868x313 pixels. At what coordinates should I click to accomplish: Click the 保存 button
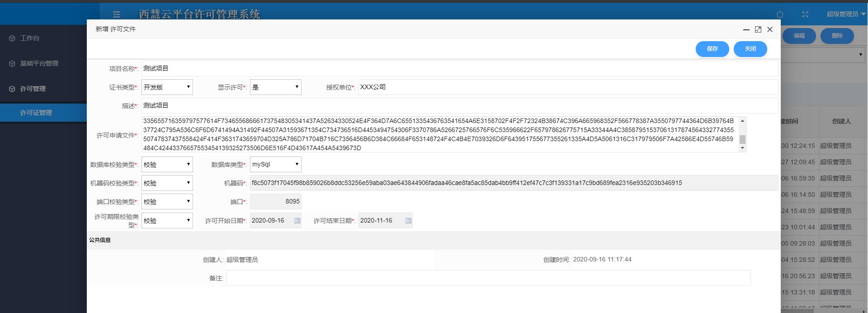tap(712, 49)
